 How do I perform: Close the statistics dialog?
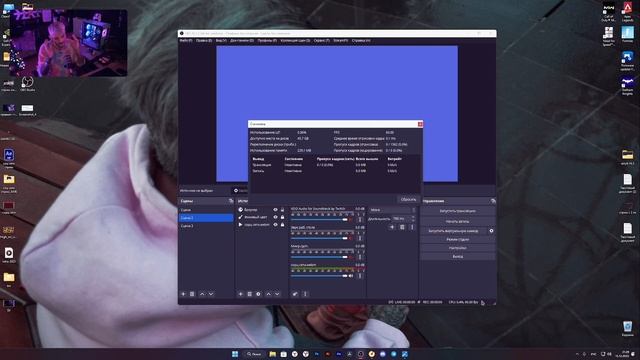pos(420,124)
